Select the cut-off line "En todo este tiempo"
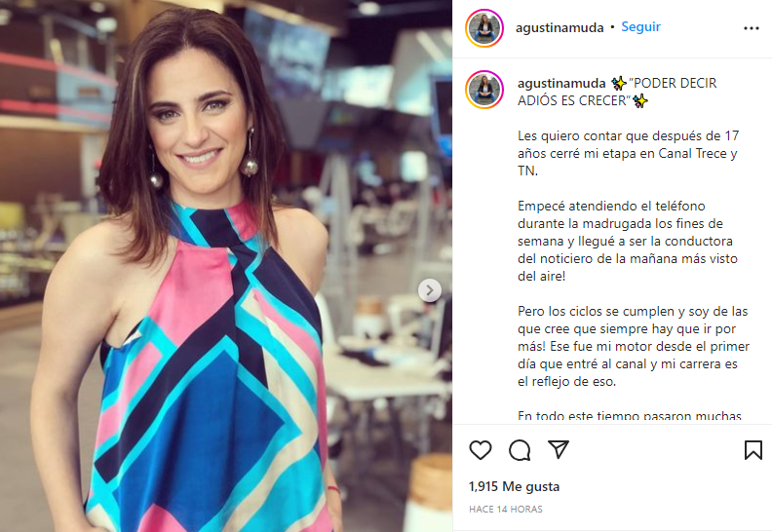Viewport: 772px width, 532px height. [x=630, y=415]
